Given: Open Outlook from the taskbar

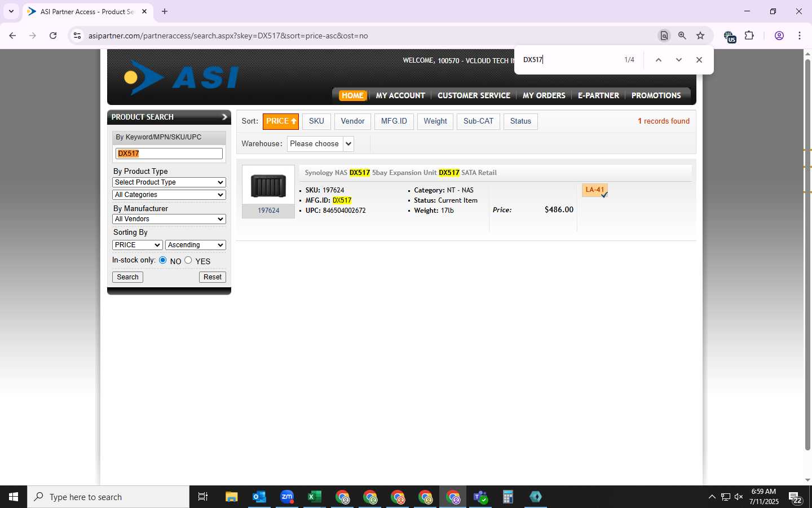Looking at the screenshot, I should [259, 497].
